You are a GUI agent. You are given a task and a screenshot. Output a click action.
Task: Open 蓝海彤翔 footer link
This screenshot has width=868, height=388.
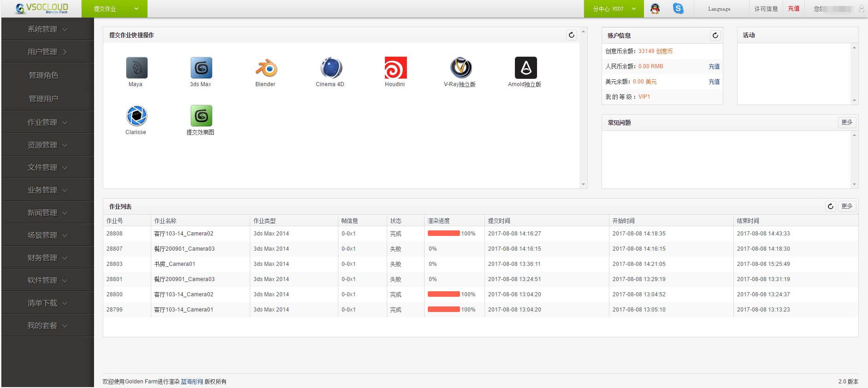pyautogui.click(x=192, y=382)
